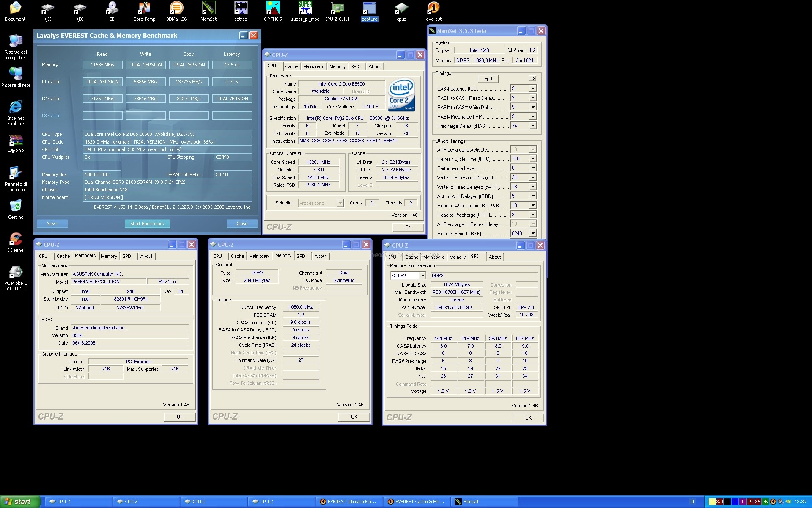Open Risorse di rete icon
812x508 pixels.
click(16, 77)
